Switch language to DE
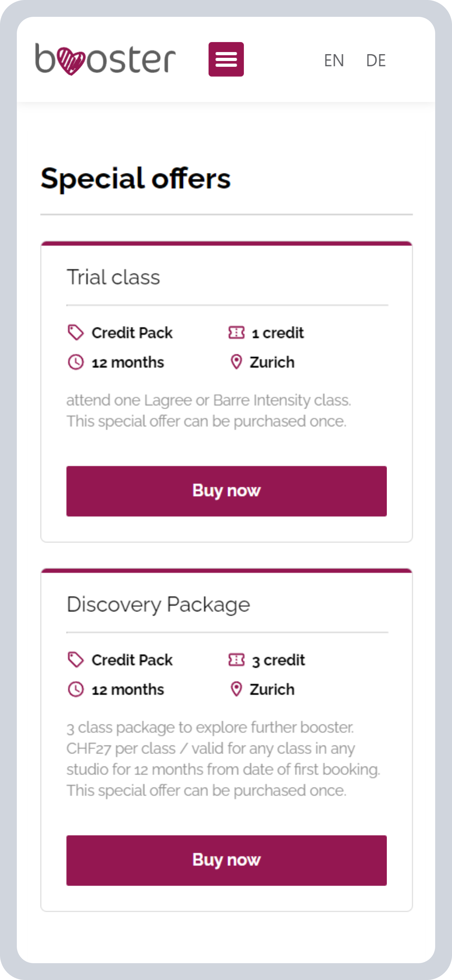This screenshot has height=980, width=452. click(376, 60)
